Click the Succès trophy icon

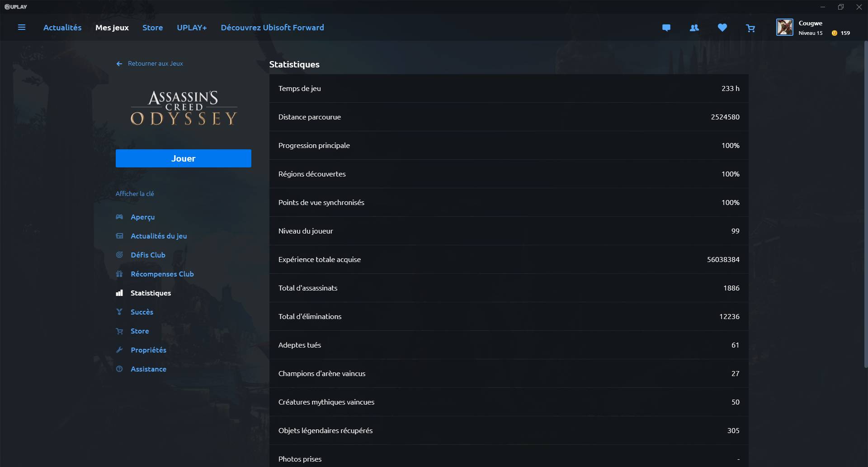(x=119, y=312)
